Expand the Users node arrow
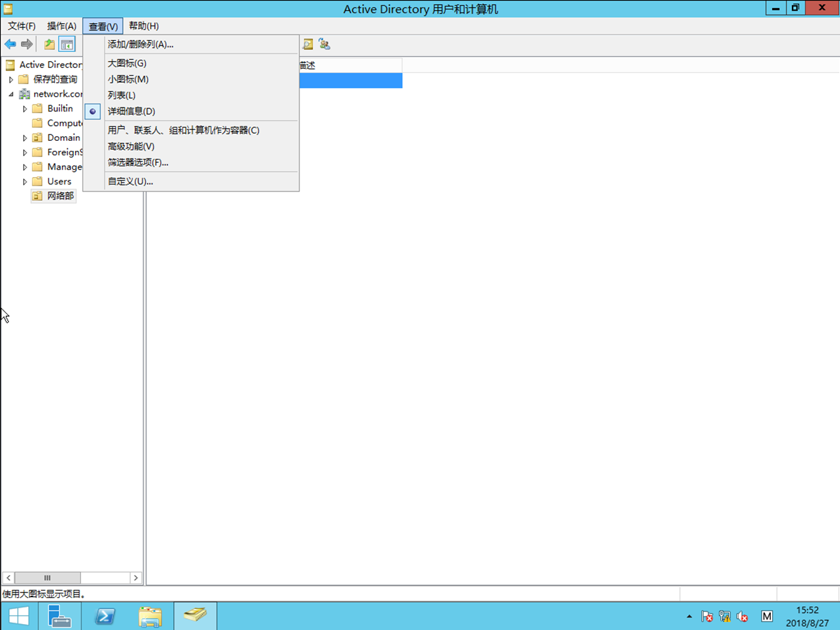 click(25, 182)
